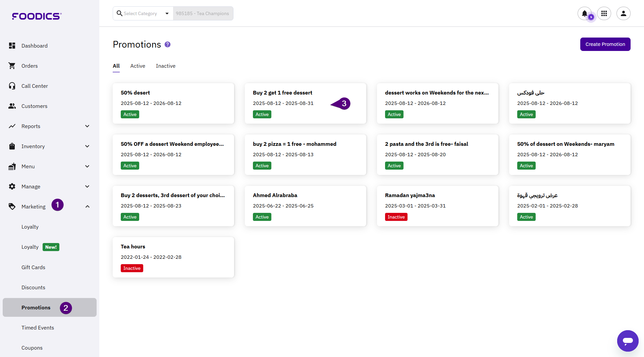Viewport: 644px width, 357px height.
Task: Click the Dashboard sidebar icon
Action: tap(12, 46)
